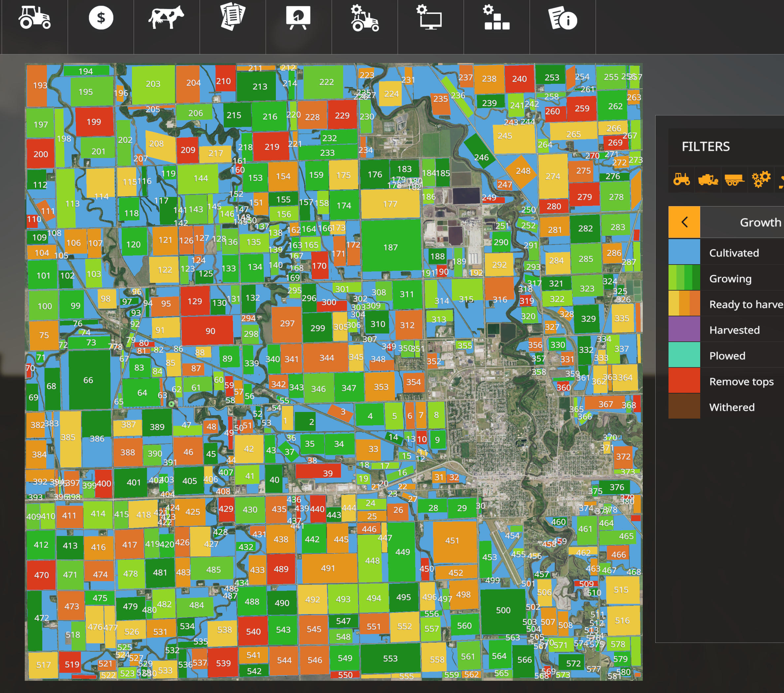Image resolution: width=784 pixels, height=693 pixels.
Task: Click field 199 on the map
Action: tap(94, 122)
